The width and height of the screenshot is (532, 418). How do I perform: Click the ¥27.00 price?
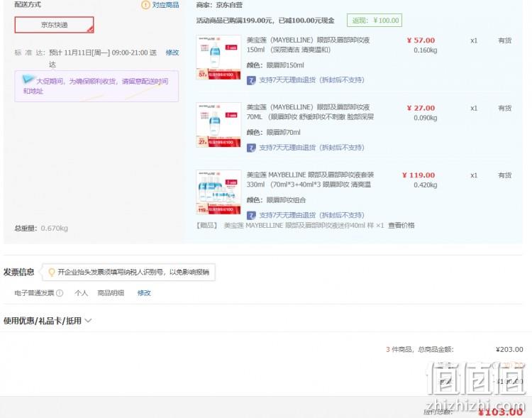421,108
